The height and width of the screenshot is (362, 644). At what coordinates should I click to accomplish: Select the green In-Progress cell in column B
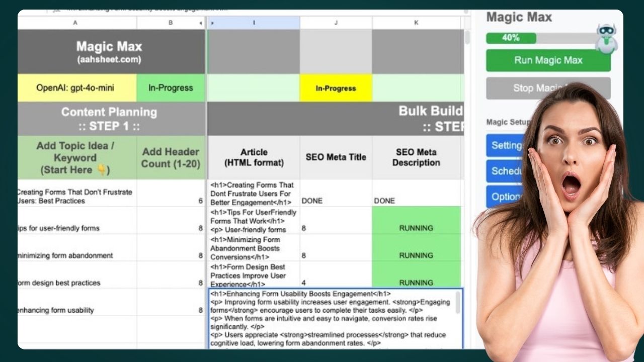click(x=171, y=88)
